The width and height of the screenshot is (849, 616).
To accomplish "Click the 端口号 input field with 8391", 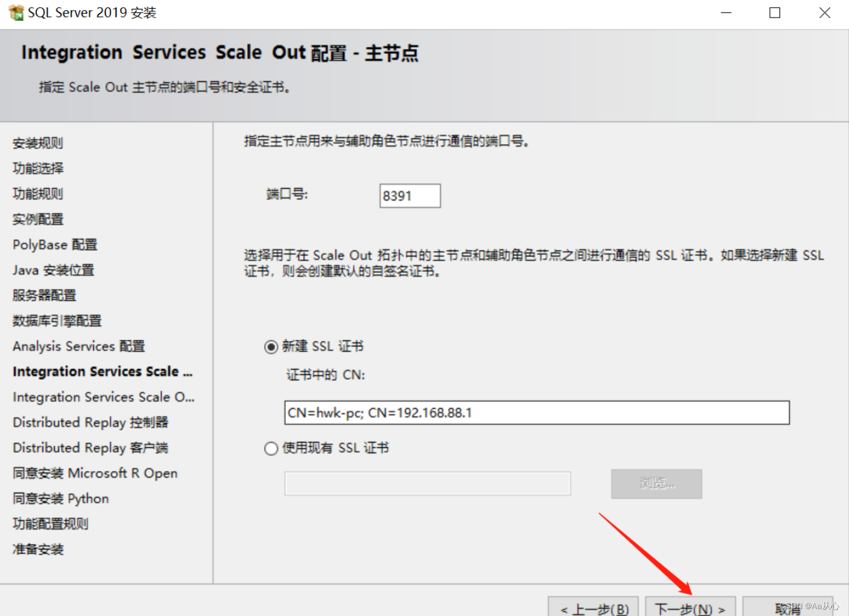I will click(x=410, y=196).
